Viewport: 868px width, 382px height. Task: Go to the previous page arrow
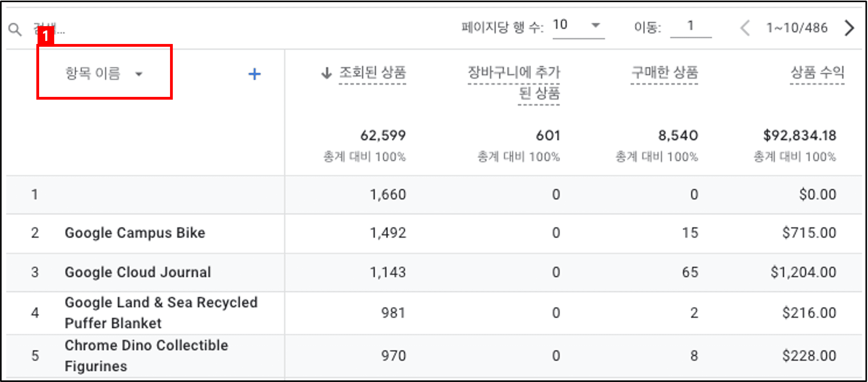click(745, 28)
